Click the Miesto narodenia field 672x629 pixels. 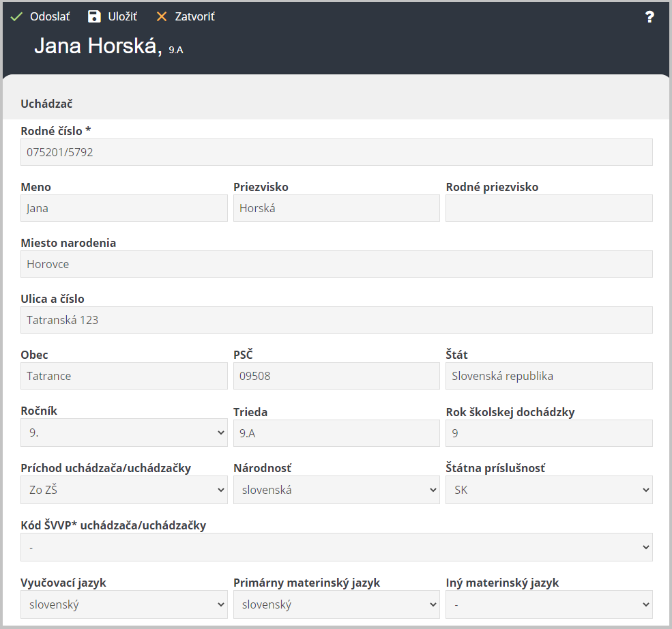tap(336, 264)
